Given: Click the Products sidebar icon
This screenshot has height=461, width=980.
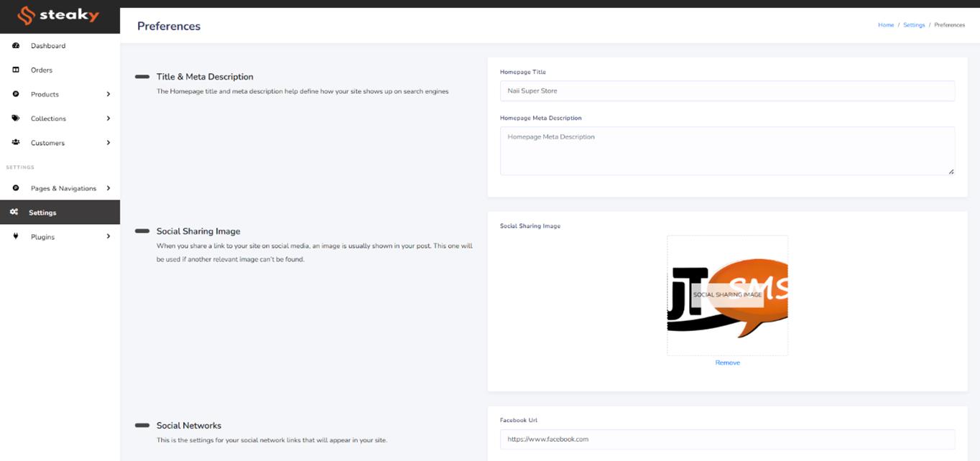Looking at the screenshot, I should [x=16, y=94].
